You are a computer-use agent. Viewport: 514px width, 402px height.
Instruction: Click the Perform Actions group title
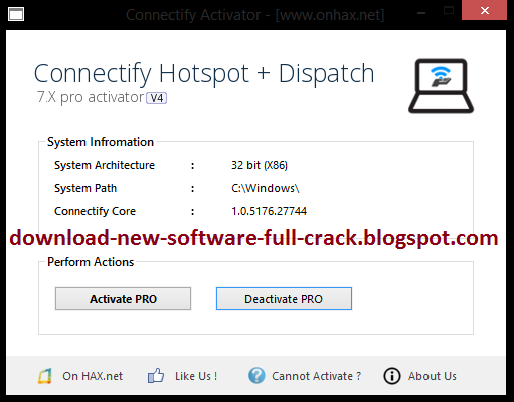90,262
